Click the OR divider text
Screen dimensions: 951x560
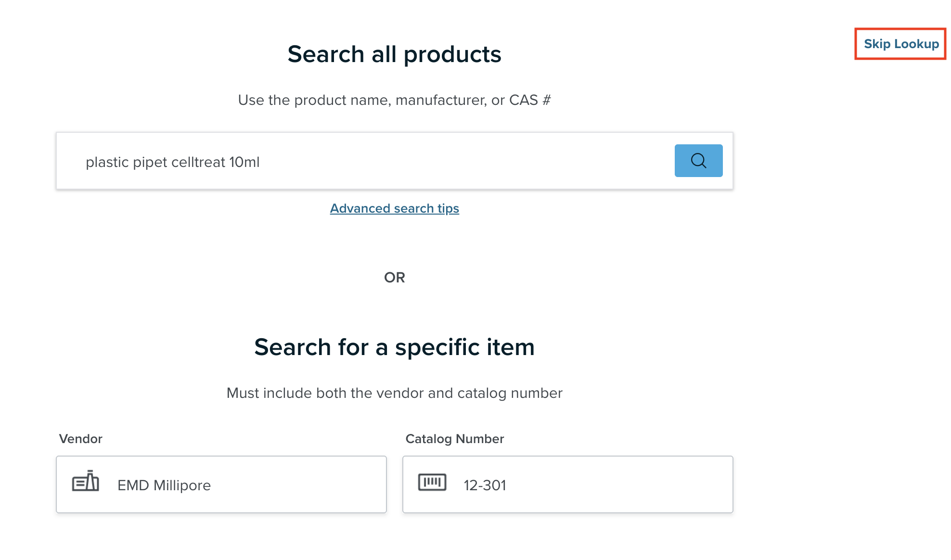coord(395,278)
